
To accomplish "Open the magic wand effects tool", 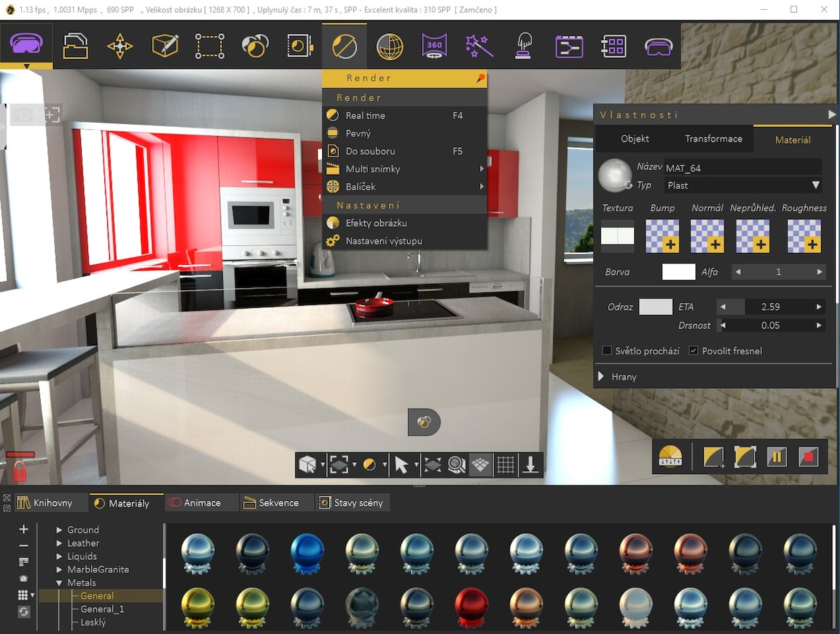I will coord(479,46).
